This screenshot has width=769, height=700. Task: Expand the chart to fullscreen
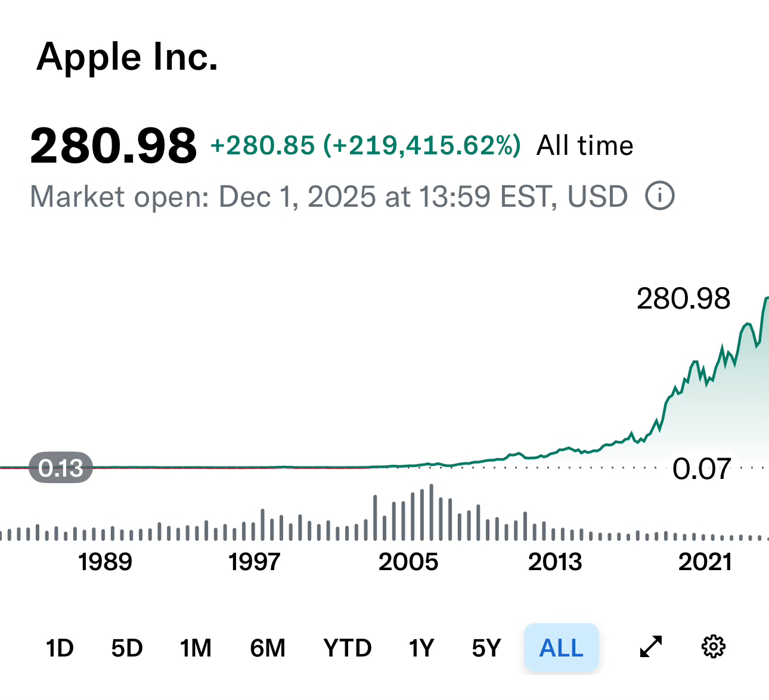click(x=650, y=647)
